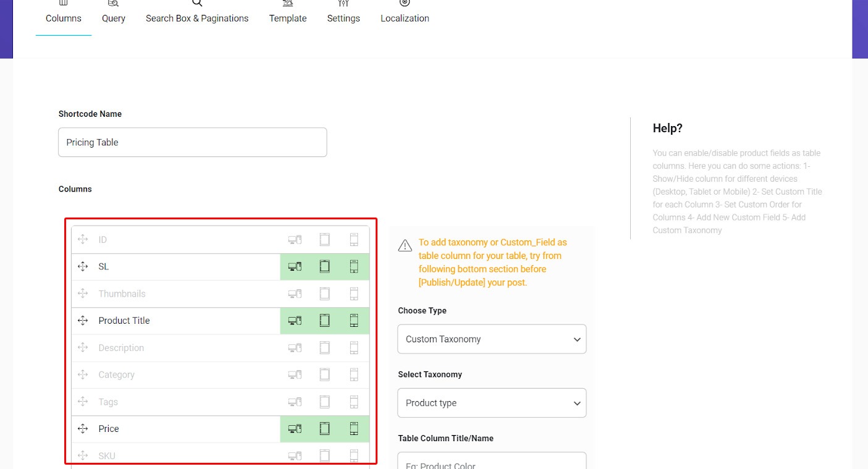Enable desktop visibility for SKU column
This screenshot has width=868, height=469.
click(x=295, y=455)
